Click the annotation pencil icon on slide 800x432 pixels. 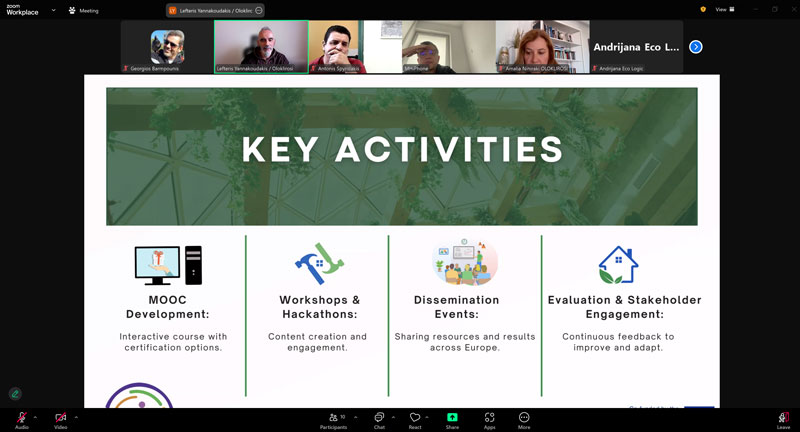(x=15, y=394)
